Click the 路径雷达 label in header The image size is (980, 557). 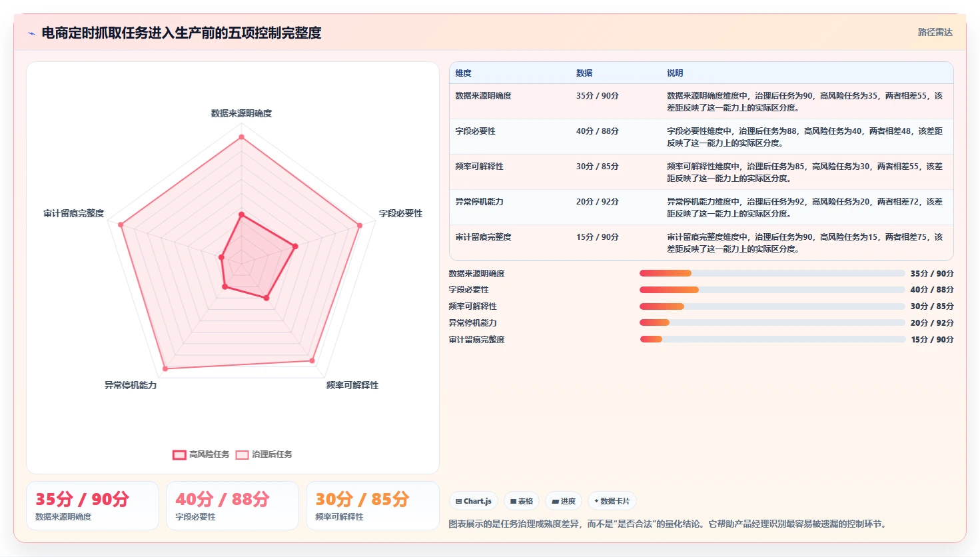[x=935, y=32]
